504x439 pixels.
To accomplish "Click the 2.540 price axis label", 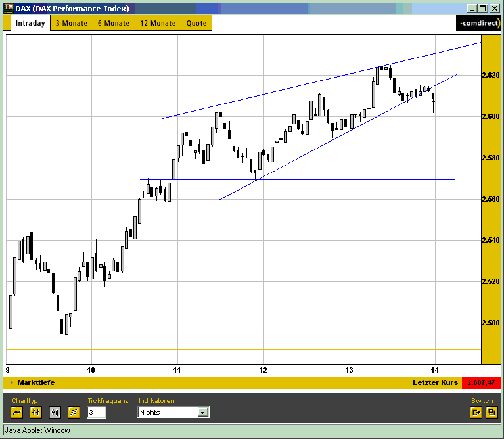I will tap(491, 240).
